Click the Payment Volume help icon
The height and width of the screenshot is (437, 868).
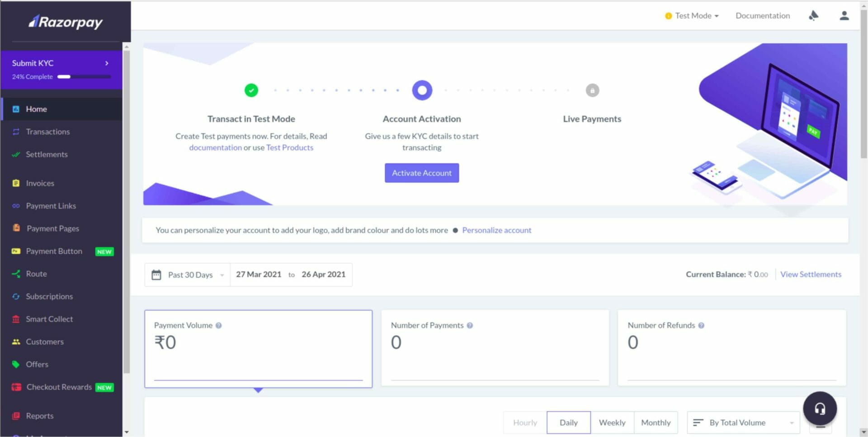click(x=218, y=325)
